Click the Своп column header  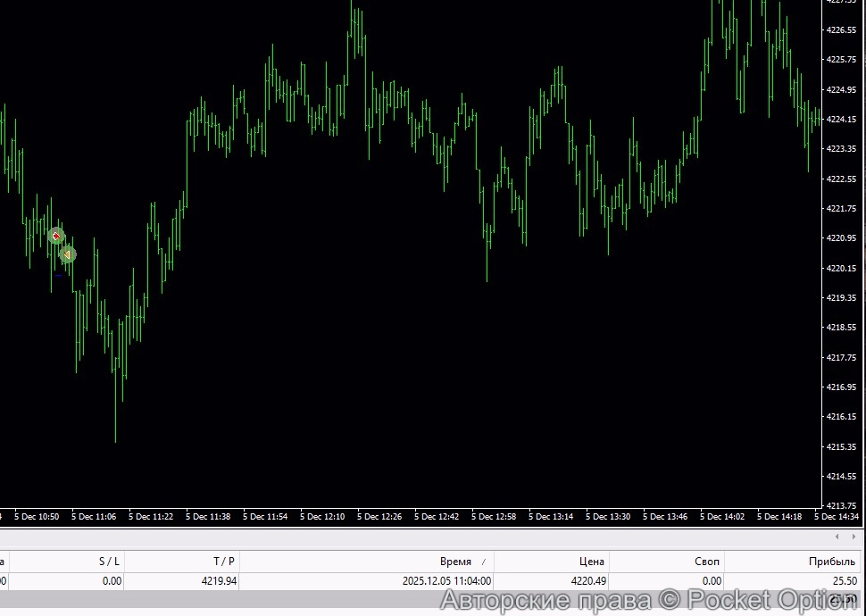tap(706, 562)
